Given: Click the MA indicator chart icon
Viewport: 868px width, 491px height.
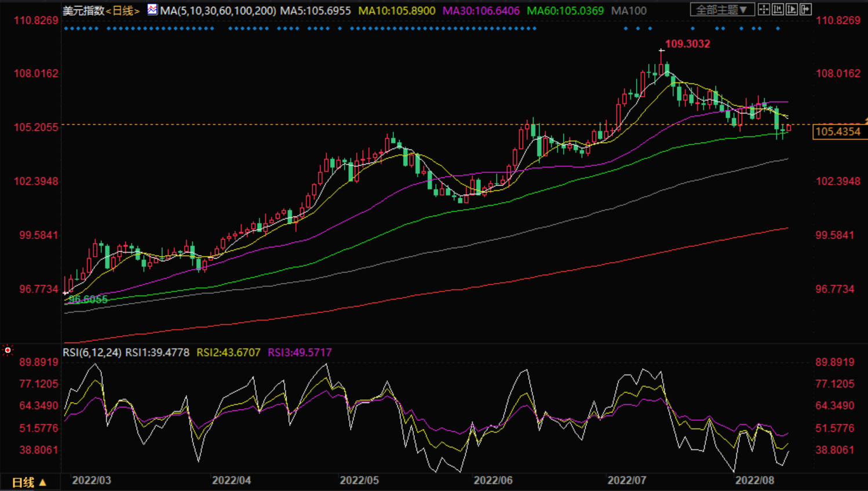Looking at the screenshot, I should [152, 9].
